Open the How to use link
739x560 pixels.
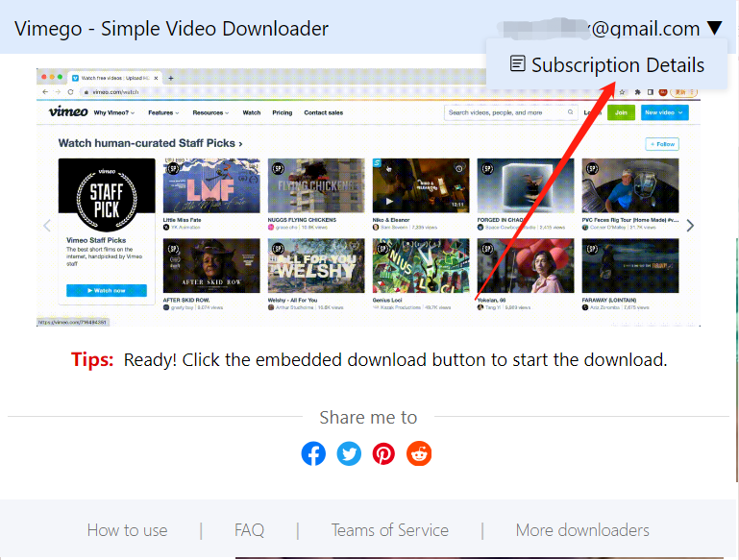click(x=127, y=530)
